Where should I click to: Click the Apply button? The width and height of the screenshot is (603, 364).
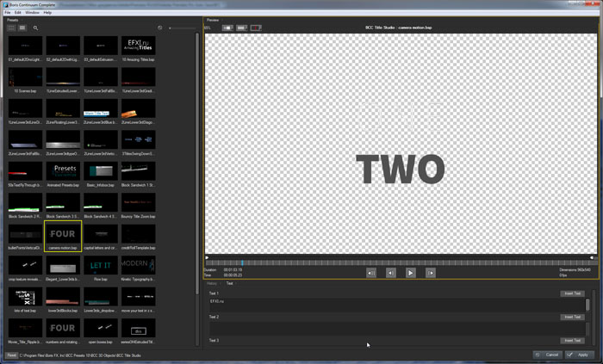coord(578,355)
